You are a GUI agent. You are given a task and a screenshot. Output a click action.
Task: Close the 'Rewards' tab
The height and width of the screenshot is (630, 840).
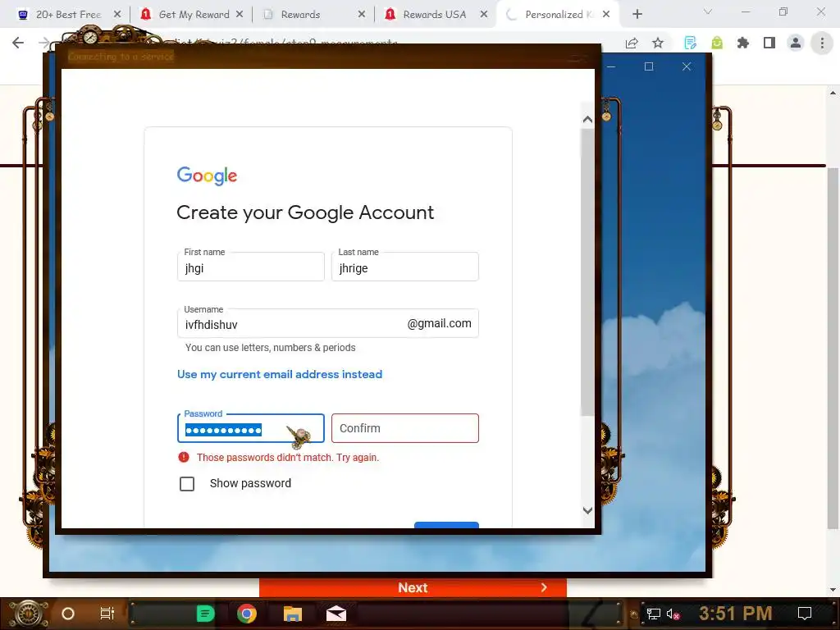[362, 15]
